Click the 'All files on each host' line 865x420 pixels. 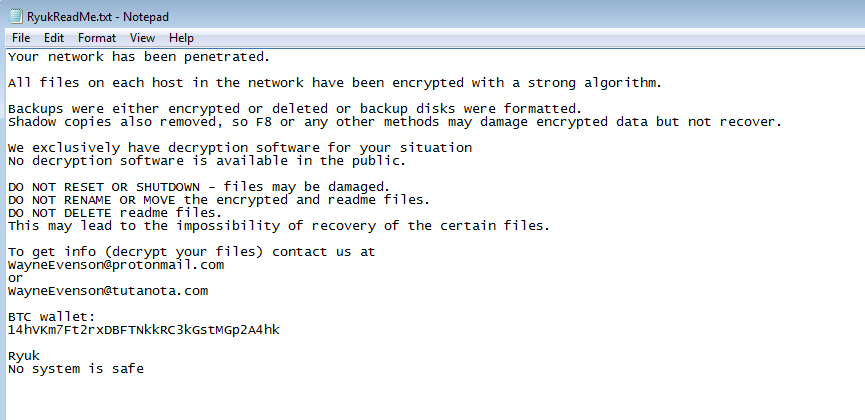coord(334,82)
